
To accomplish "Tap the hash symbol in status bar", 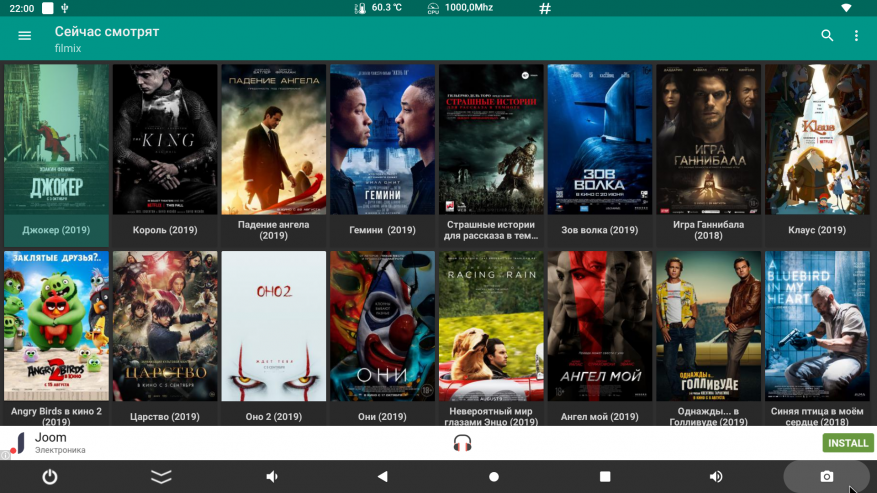I will 545,8.
